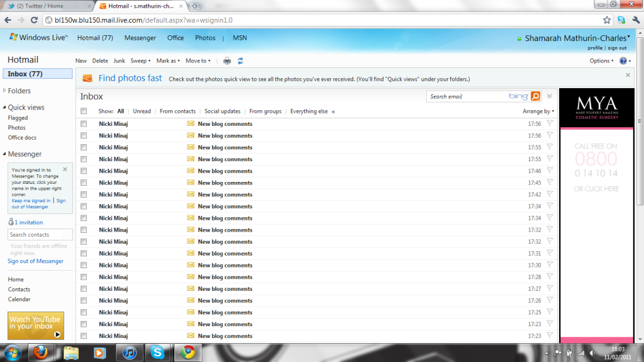Screen dimensions: 644x362
Task: Click the refresh icon in the mail toolbar
Action: pos(240,61)
